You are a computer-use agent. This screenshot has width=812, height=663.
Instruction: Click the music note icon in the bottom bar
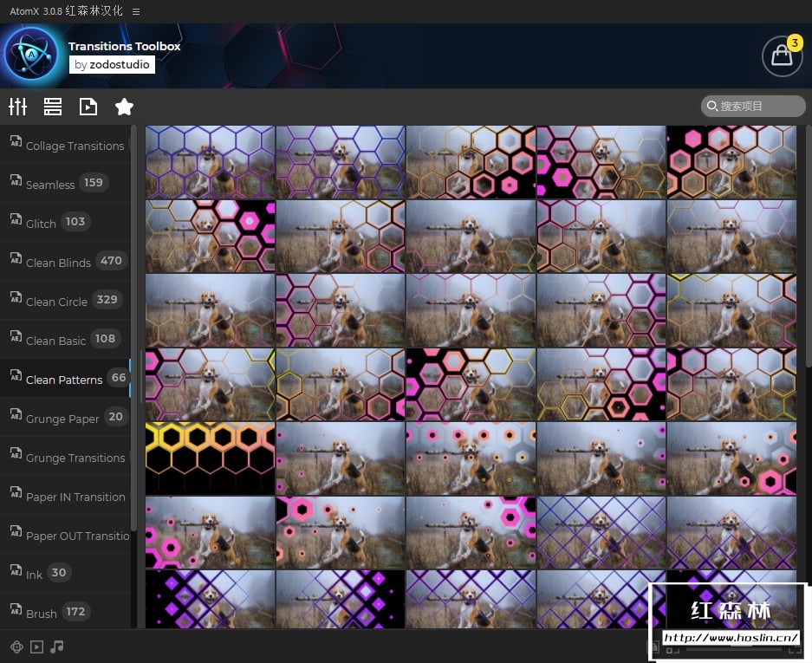pos(56,647)
